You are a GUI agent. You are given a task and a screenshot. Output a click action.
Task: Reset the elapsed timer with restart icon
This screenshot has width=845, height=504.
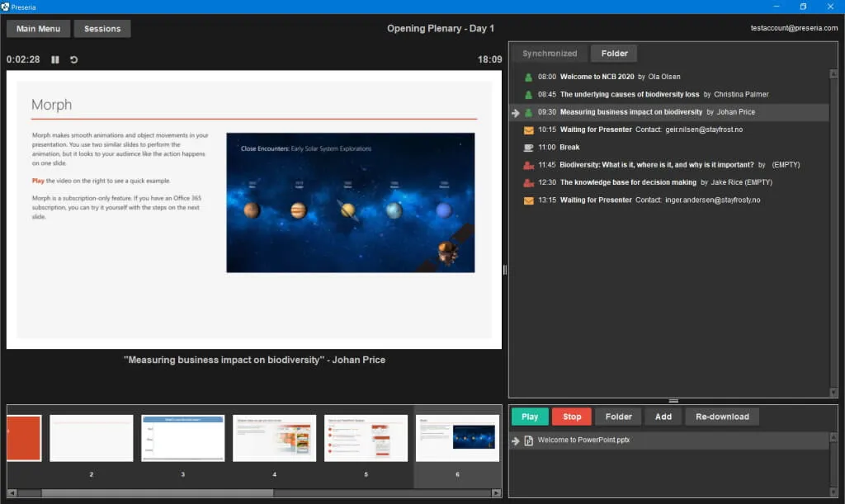click(74, 59)
